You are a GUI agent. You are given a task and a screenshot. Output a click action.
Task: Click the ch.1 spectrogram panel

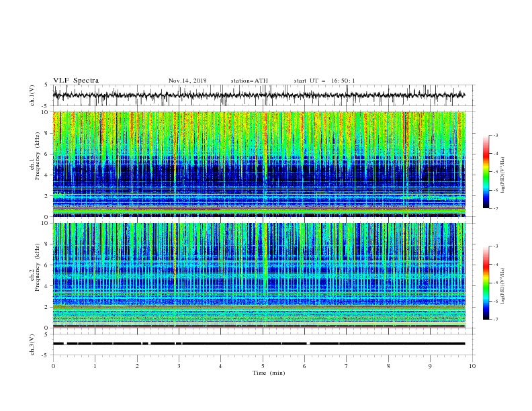pos(259,164)
